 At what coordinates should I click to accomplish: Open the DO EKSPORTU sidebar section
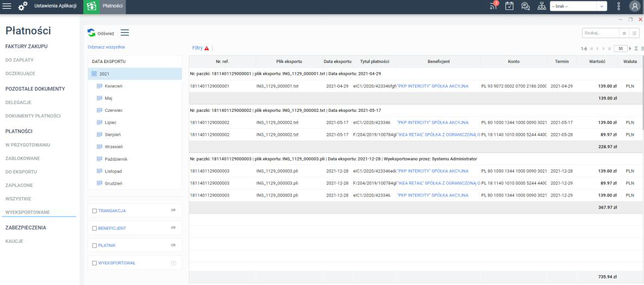21,172
